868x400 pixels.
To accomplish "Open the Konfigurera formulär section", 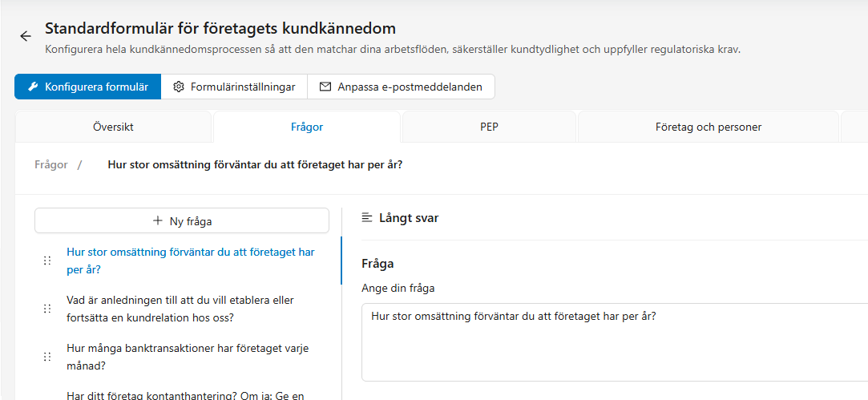I will pos(88,87).
